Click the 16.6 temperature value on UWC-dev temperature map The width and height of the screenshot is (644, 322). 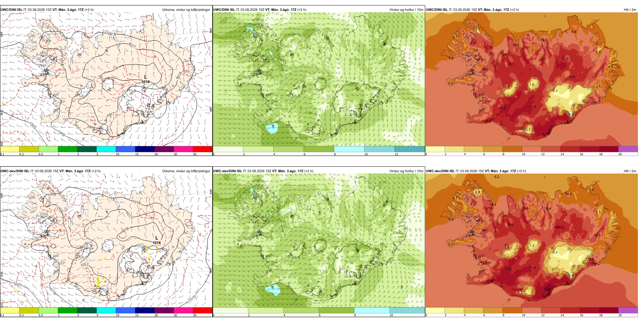557,227
